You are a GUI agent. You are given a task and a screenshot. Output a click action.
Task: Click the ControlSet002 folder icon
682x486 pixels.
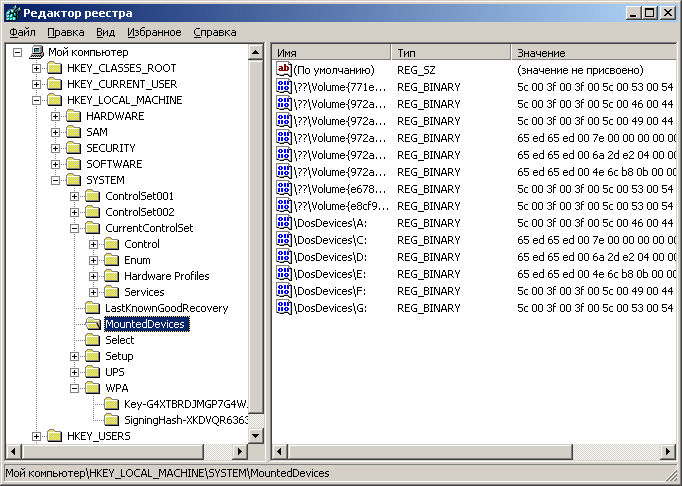click(93, 212)
